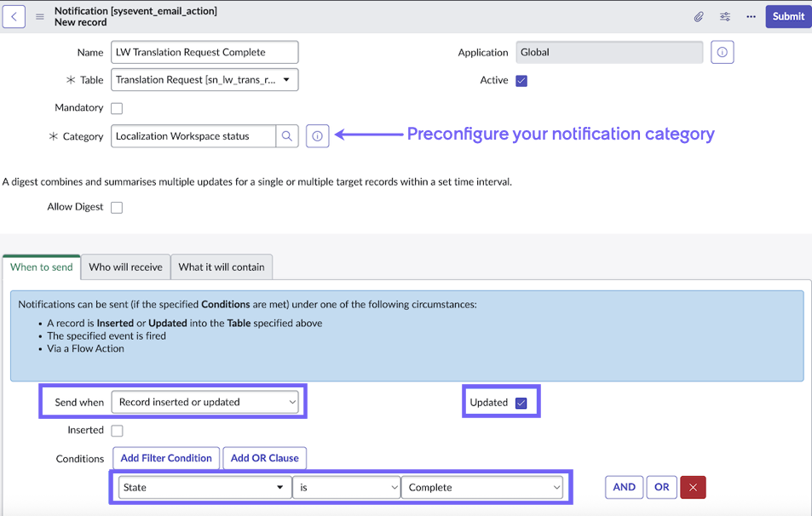Preview Category record info icon
Screen dimensions: 812x516
318,136
